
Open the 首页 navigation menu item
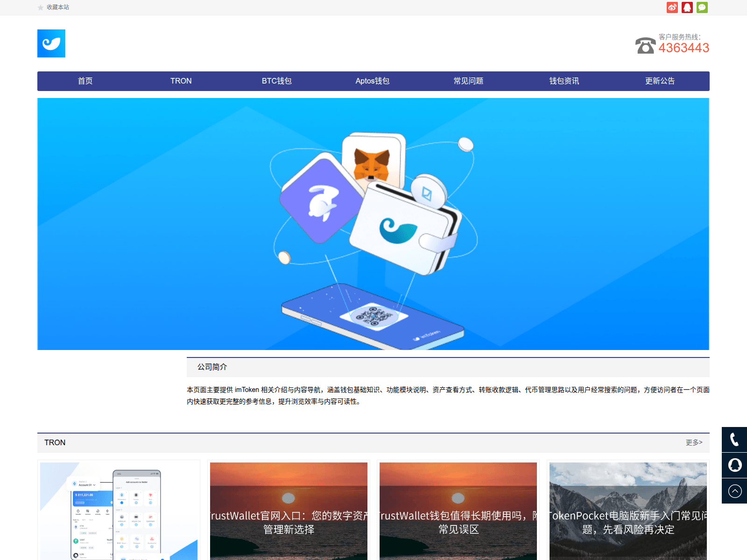coord(85,81)
